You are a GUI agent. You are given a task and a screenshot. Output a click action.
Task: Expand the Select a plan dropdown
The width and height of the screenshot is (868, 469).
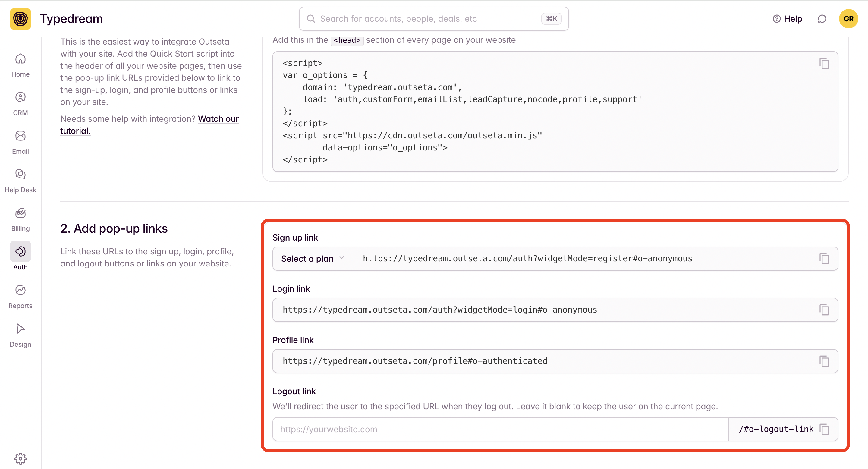(x=312, y=259)
